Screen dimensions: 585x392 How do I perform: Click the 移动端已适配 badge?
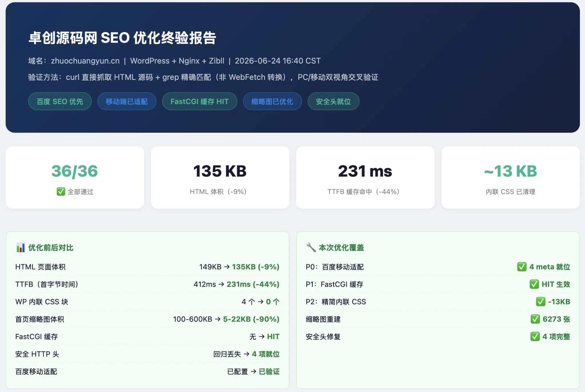point(127,101)
